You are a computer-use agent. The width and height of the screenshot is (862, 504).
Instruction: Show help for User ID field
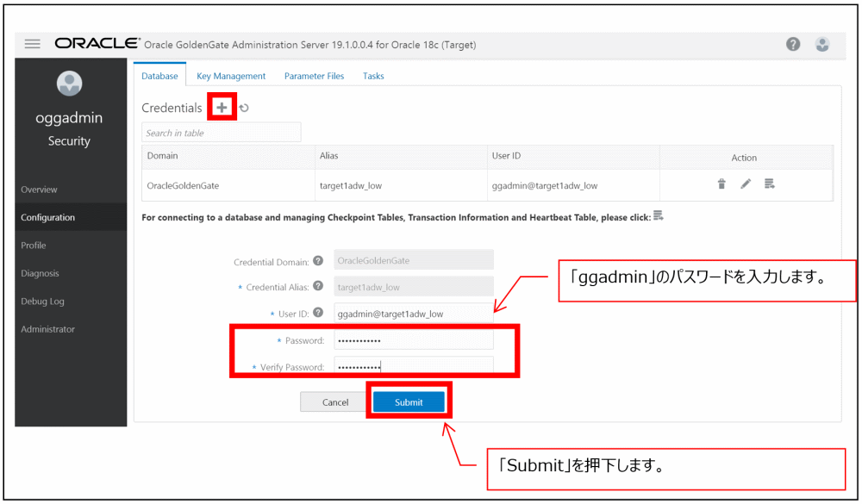[x=318, y=312]
